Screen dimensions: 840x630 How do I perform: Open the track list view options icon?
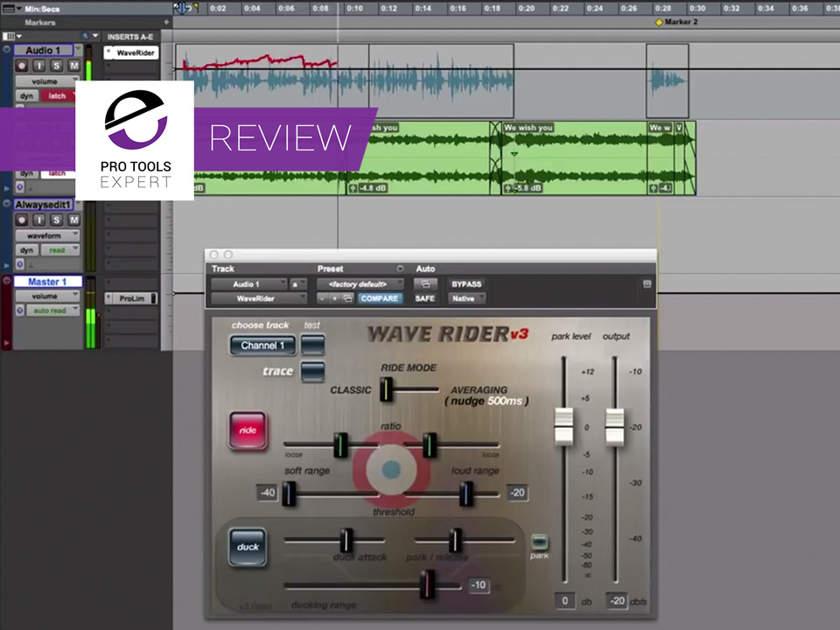tap(11, 37)
